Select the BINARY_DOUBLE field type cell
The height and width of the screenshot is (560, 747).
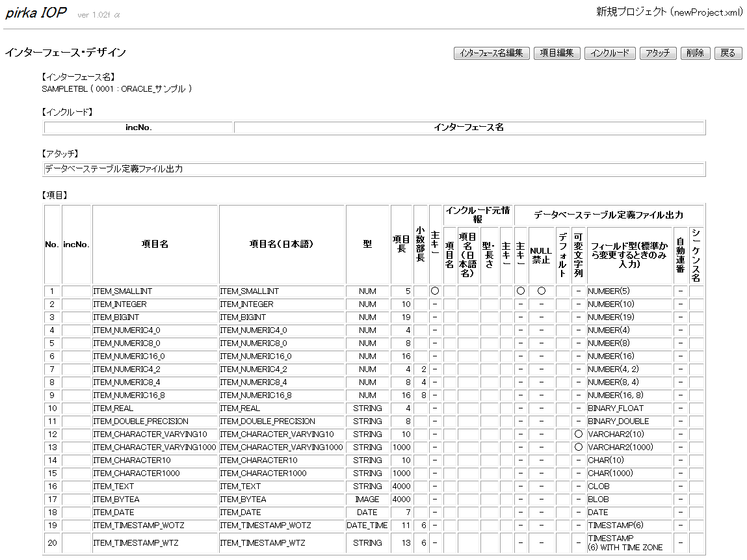click(618, 421)
